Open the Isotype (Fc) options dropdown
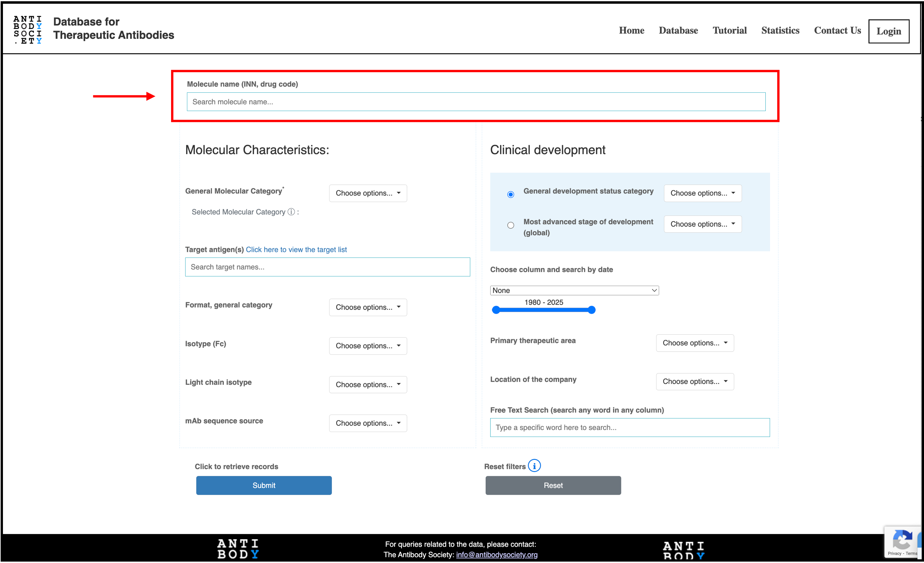Viewport: 924px width, 563px height. pyautogui.click(x=368, y=346)
